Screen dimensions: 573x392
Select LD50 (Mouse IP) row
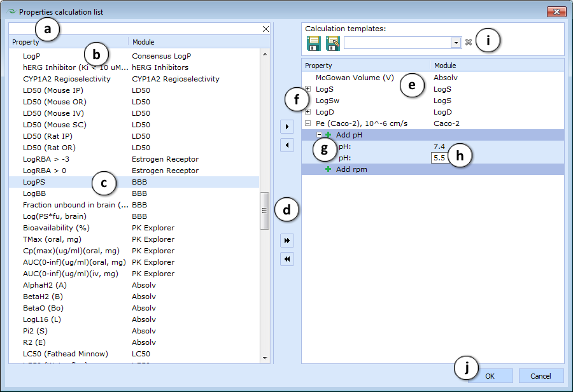pyautogui.click(x=134, y=90)
